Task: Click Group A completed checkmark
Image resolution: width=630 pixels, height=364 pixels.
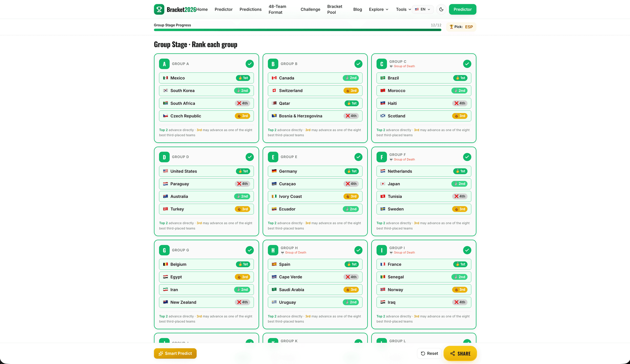Action: (x=250, y=64)
